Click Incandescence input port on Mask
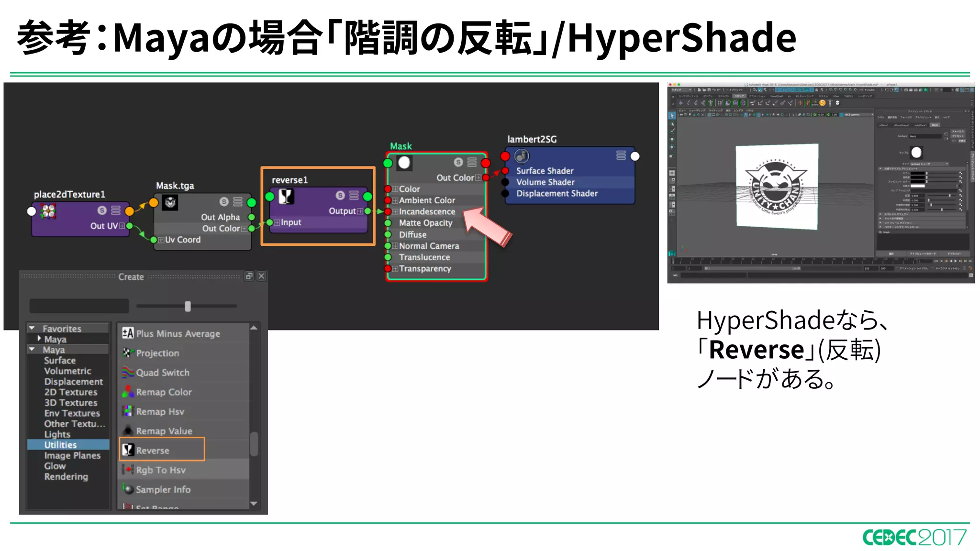Viewport: 980px width, 551px height. [388, 211]
